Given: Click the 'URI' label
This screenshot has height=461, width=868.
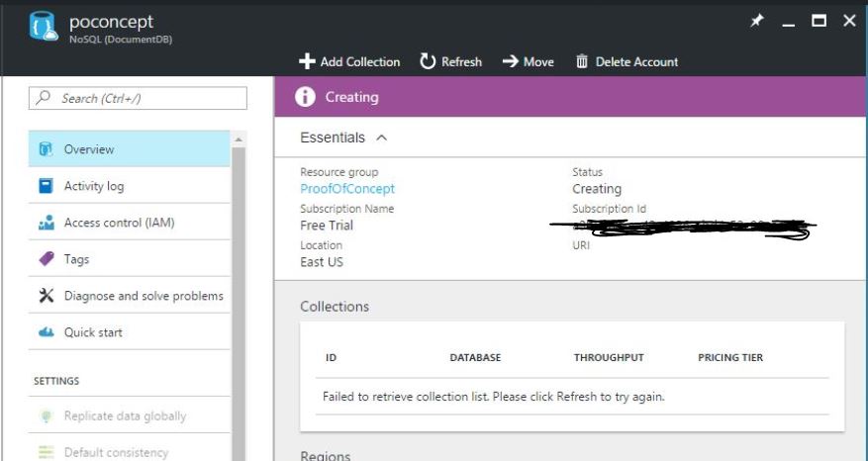Looking at the screenshot, I should coord(581,245).
